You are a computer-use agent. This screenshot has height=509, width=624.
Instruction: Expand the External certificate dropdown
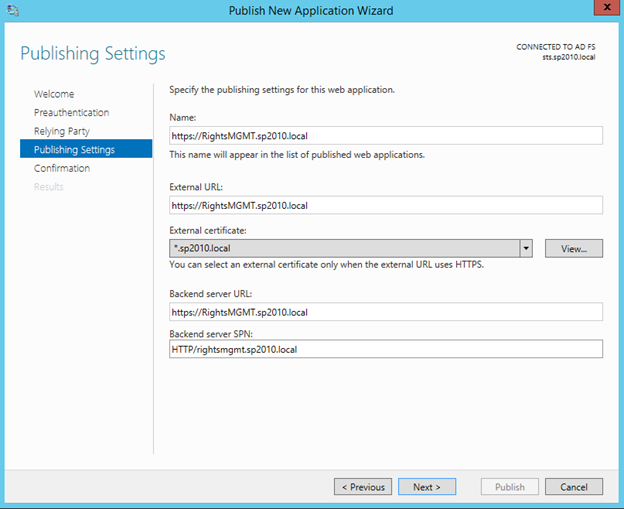(x=525, y=248)
